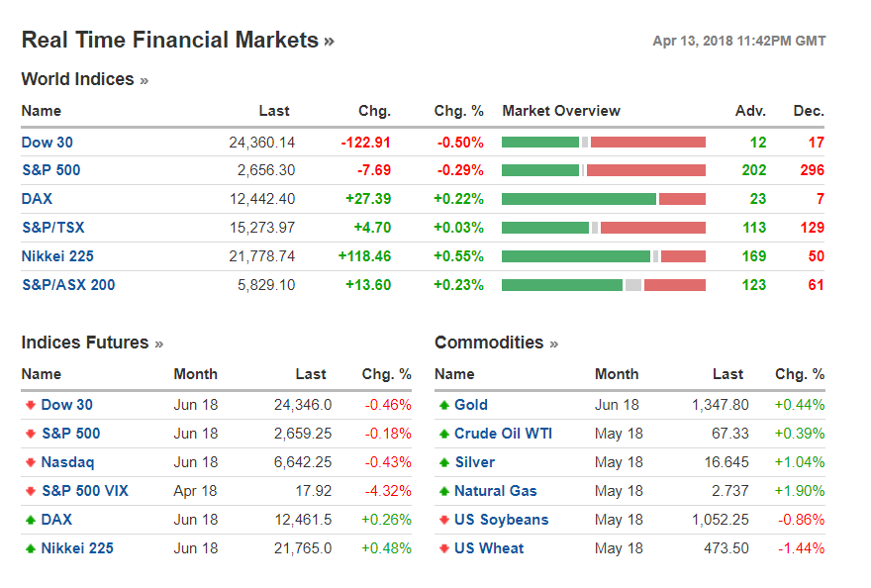The image size is (871, 588).
Task: Click green up arrow beside DAX futures
Action: pos(30,520)
